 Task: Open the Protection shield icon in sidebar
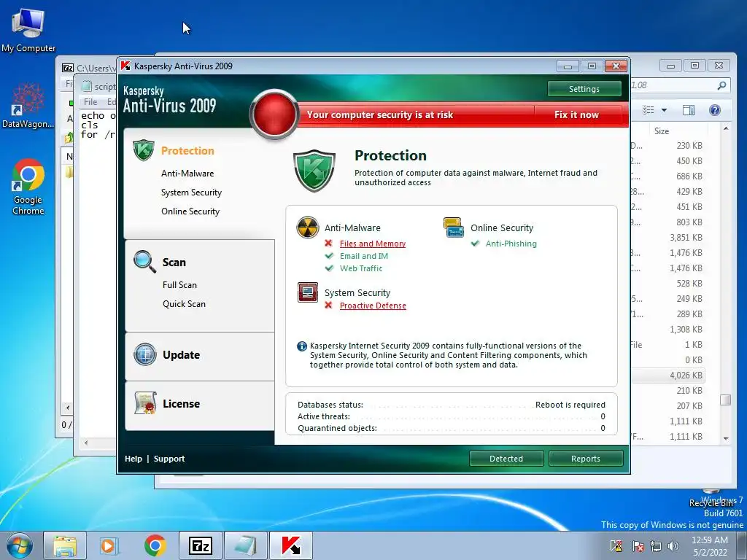144,150
